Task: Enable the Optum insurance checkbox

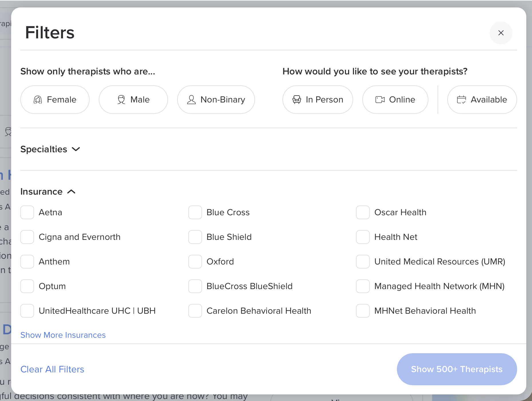Action: [x=27, y=286]
